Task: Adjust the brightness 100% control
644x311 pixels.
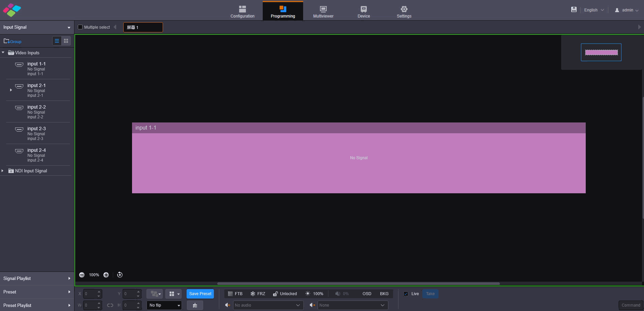Action: [x=314, y=294]
